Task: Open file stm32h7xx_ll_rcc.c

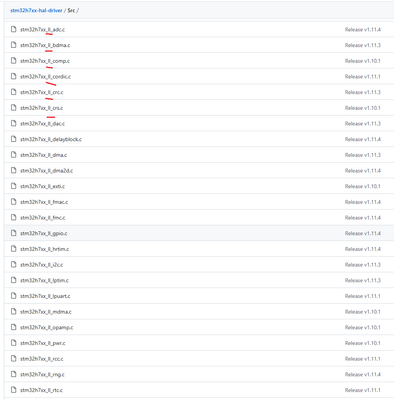Action: [x=42, y=359]
